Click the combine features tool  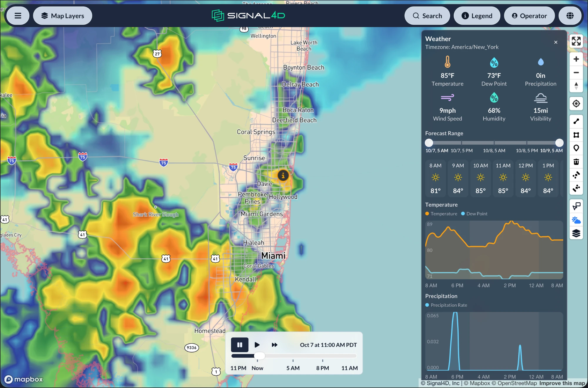[x=576, y=175]
